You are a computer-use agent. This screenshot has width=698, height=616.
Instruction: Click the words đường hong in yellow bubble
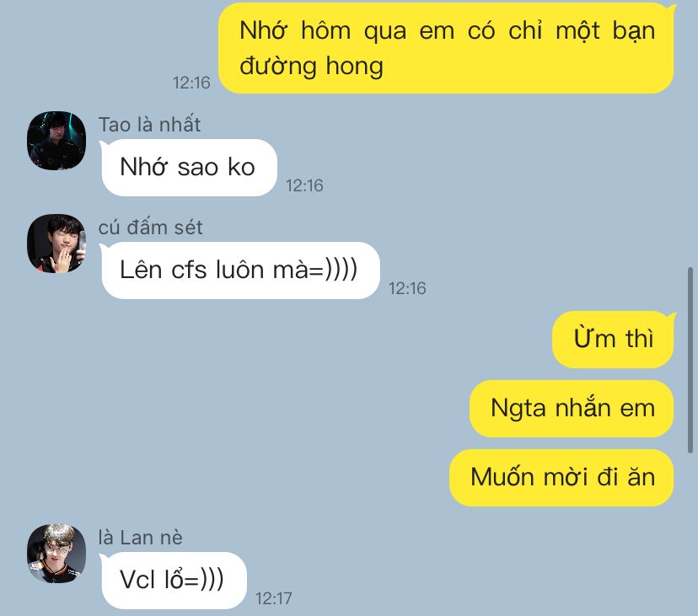(x=311, y=67)
